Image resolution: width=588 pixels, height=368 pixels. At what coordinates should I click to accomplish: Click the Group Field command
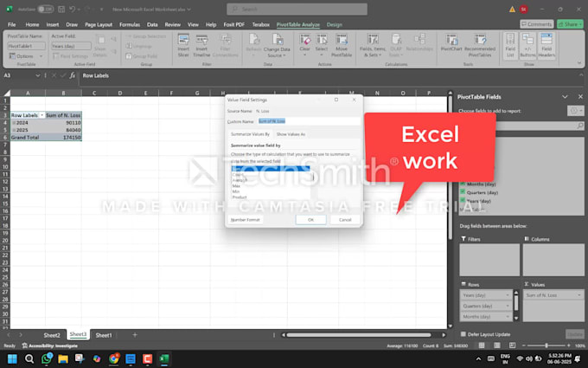coord(141,56)
